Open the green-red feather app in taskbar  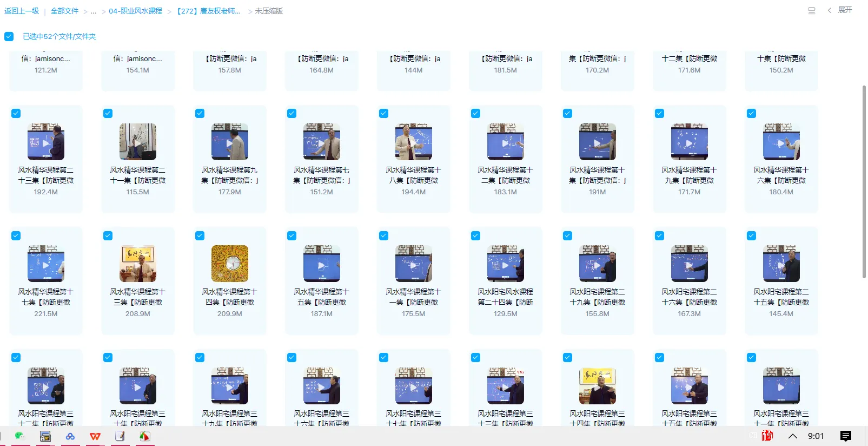(x=145, y=436)
